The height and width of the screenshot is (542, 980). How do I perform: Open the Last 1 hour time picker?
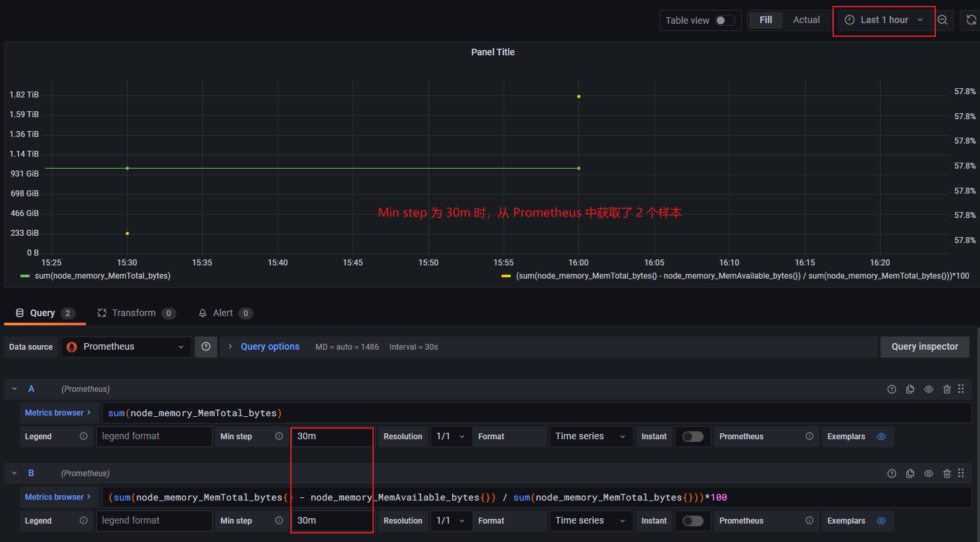pos(884,20)
